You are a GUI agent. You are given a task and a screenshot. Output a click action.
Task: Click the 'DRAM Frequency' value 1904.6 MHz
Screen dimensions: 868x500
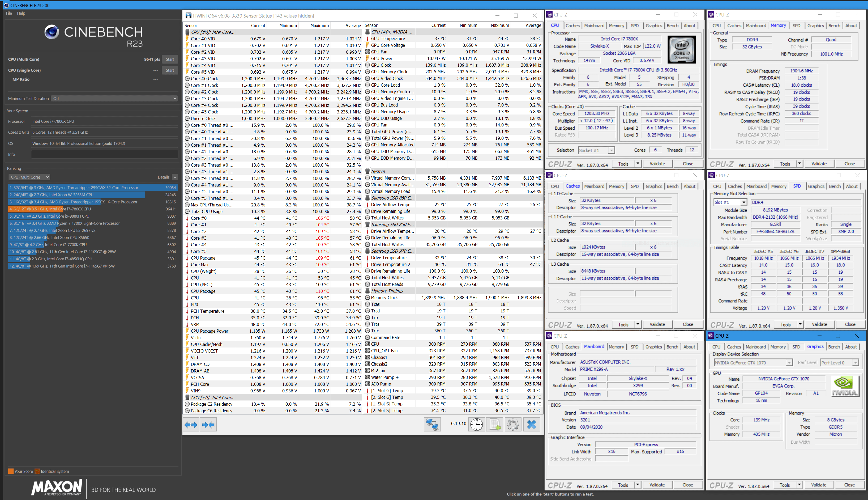coord(801,71)
